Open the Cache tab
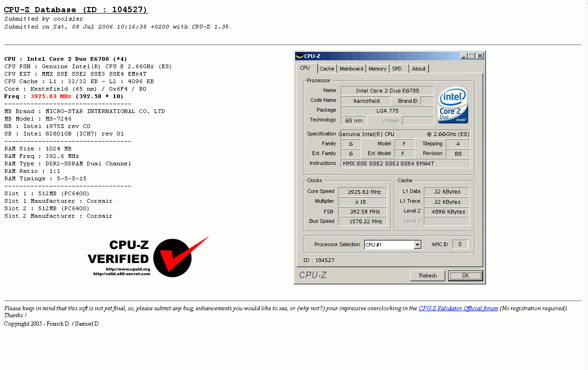Screen dimensions: 588x370 pyautogui.click(x=327, y=69)
